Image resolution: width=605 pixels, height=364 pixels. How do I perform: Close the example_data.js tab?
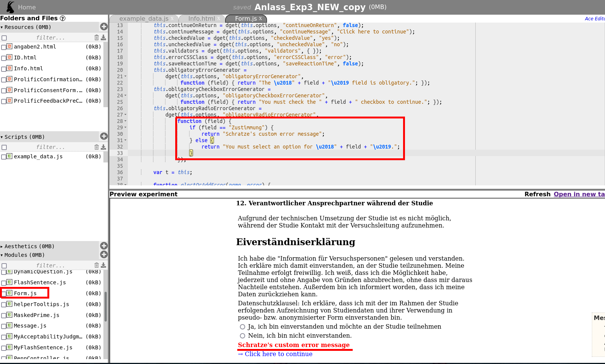(172, 18)
